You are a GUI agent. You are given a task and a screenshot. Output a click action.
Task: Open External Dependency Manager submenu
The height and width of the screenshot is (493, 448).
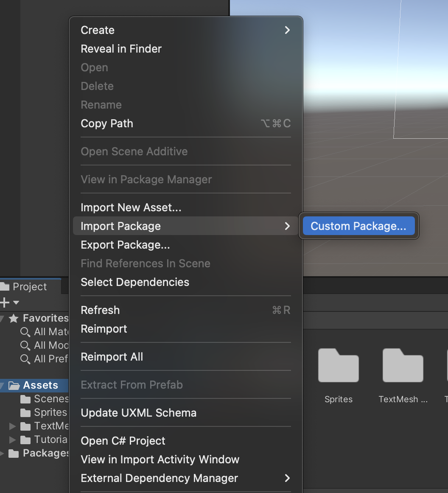point(185,478)
